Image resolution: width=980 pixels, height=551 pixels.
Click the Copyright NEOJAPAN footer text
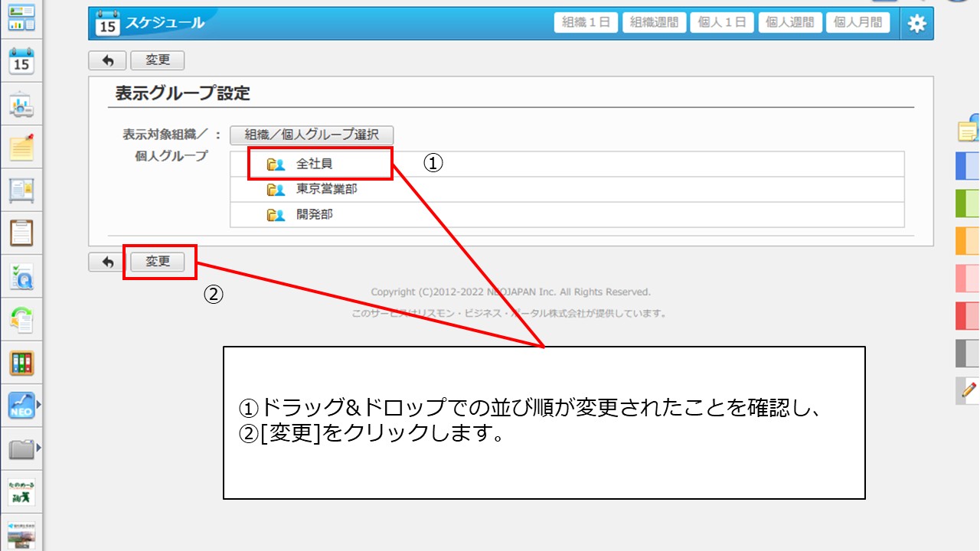[511, 292]
